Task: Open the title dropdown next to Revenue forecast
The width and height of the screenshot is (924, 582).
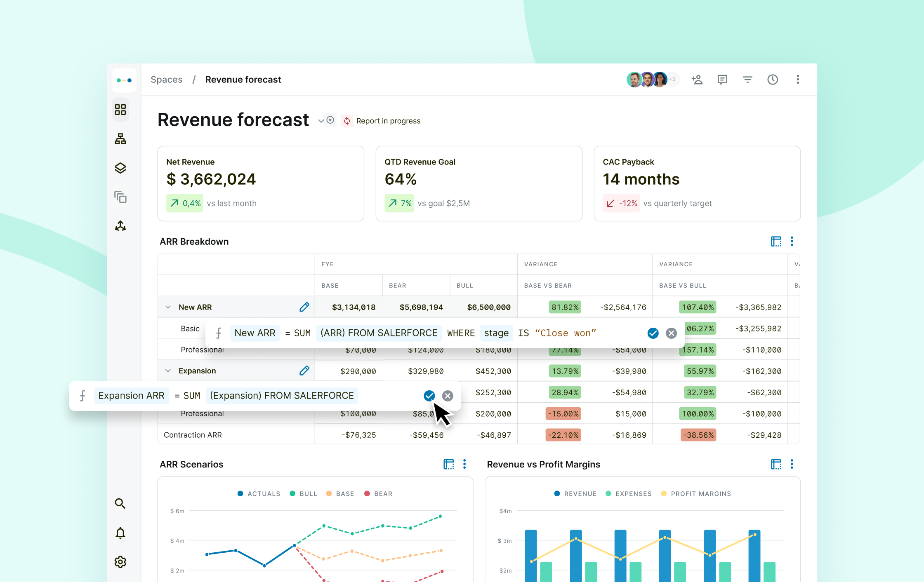Action: (x=321, y=120)
